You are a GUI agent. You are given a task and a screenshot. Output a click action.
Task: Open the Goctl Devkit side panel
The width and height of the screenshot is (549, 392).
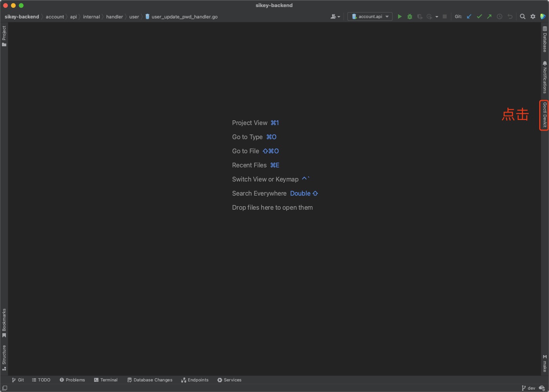click(545, 115)
